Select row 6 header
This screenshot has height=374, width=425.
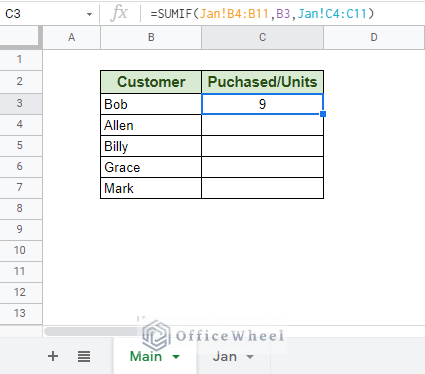click(x=20, y=166)
